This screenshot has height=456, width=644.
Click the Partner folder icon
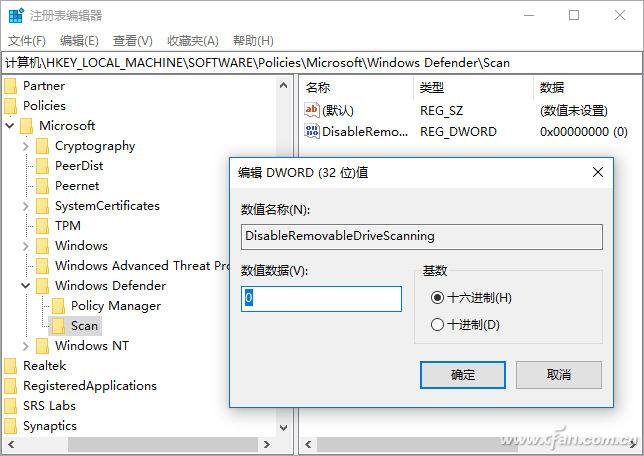11,86
